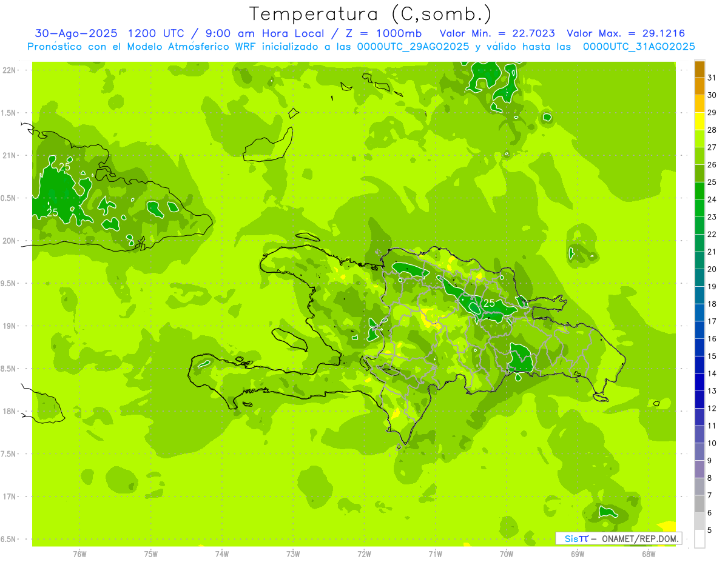728x562 pixels.
Task: Click the 76W longitude axis label
Action: (x=79, y=554)
